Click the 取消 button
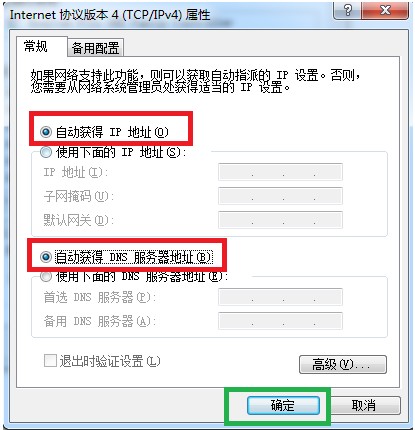415x430 pixels. pyautogui.click(x=363, y=405)
